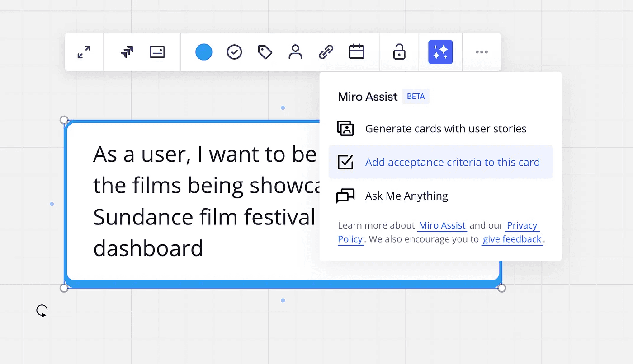Click the give feedback link
This screenshot has width=633, height=364.
[512, 239]
